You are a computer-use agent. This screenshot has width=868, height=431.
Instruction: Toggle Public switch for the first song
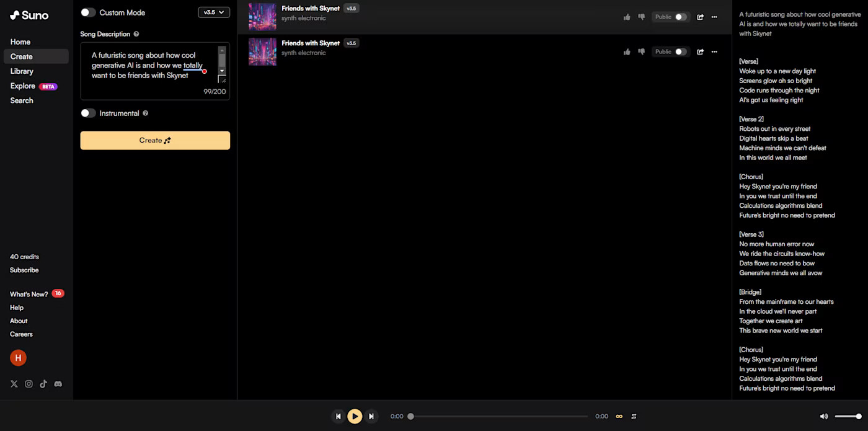[681, 17]
